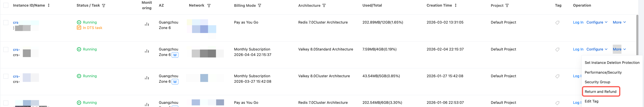Sort by Instance ID/Name column
The width and height of the screenshot is (644, 107).
point(49,5)
